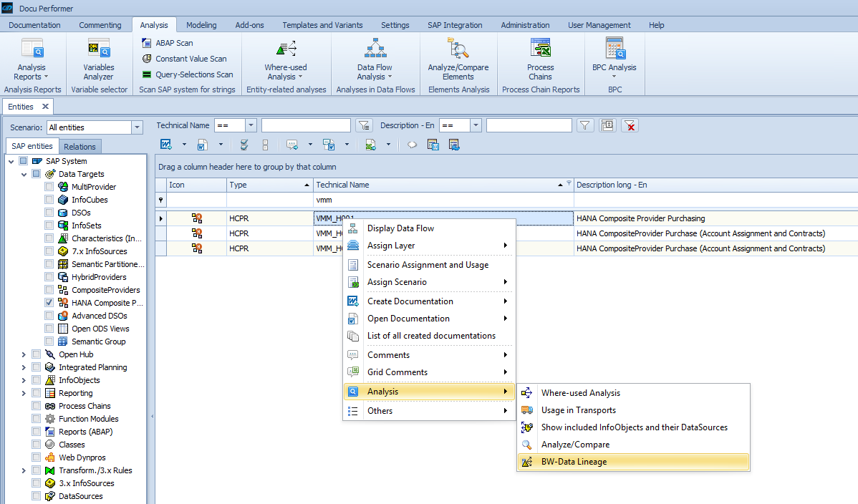
Task: Click the Description - En filter input field
Action: tap(529, 125)
